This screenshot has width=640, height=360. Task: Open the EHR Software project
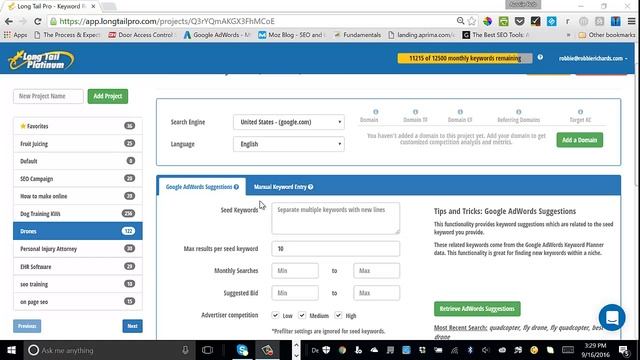[78, 267]
